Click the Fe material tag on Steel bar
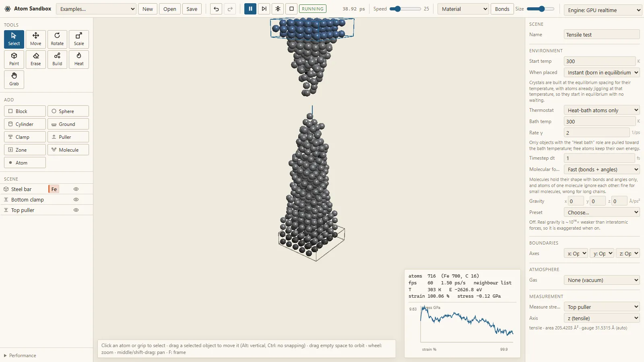Screen dimensions: 644x362 (54, 189)
